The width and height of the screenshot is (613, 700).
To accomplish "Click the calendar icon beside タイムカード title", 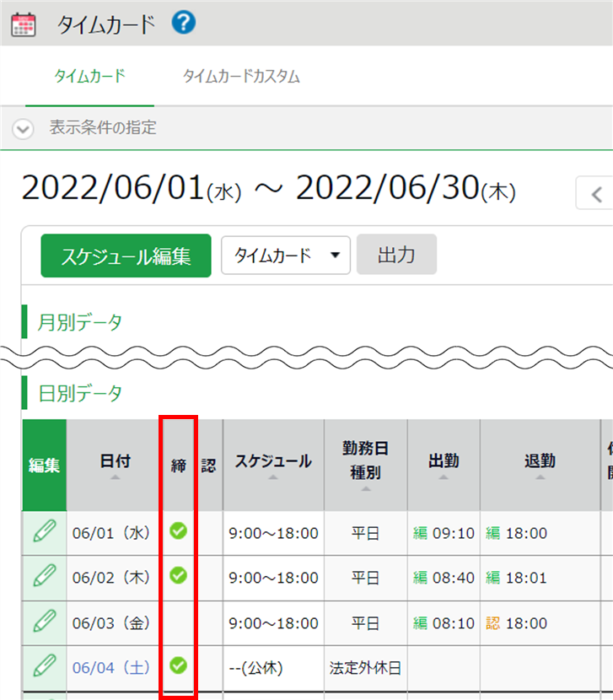I will 24,24.
